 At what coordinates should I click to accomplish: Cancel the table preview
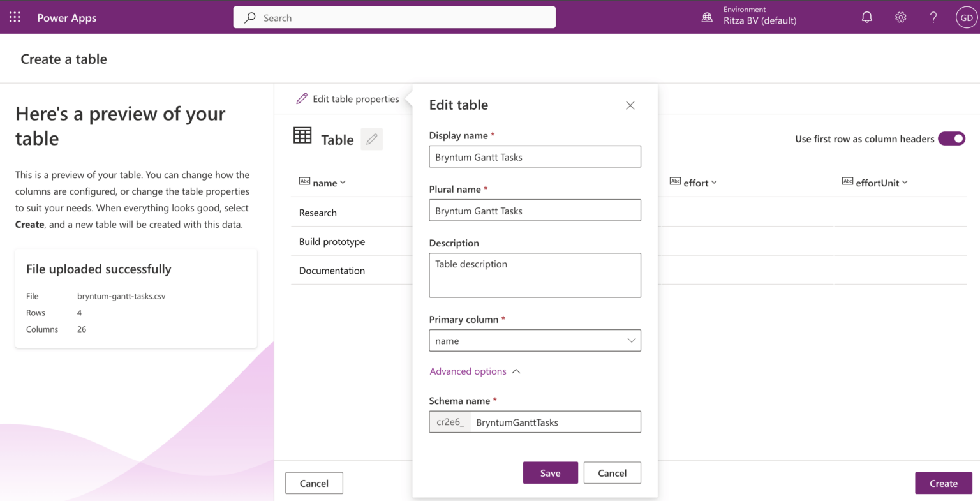[x=314, y=483]
